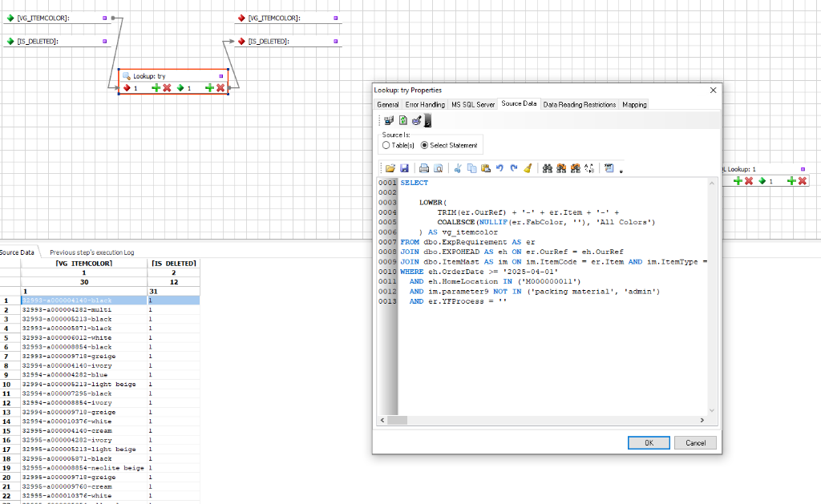Viewport: 821px width, 504px height.
Task: Click the green diamond output on Lookup: try
Action: pos(180,88)
